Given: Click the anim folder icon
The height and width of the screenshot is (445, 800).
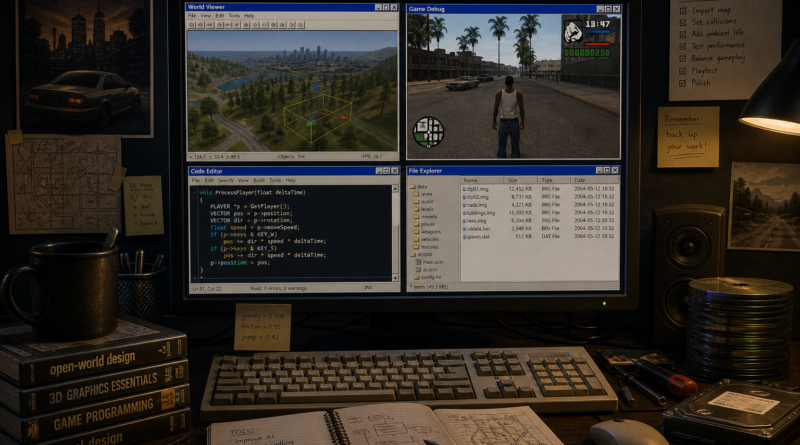Looking at the screenshot, I should (x=416, y=194).
